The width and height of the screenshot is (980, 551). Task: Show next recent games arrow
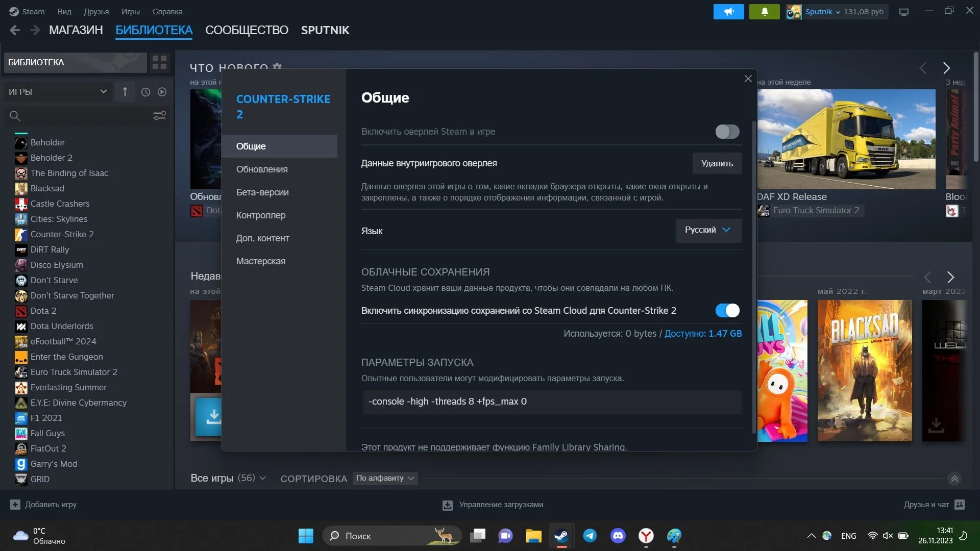950,277
